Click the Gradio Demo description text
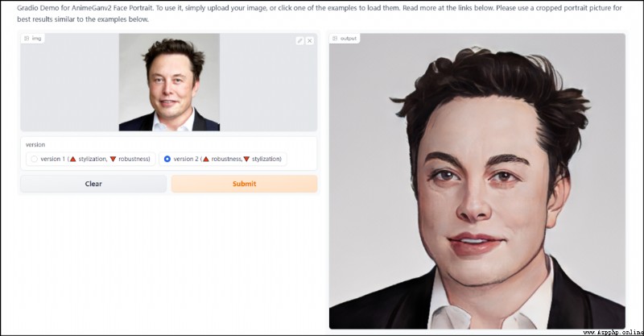644x336 pixels. [320, 13]
